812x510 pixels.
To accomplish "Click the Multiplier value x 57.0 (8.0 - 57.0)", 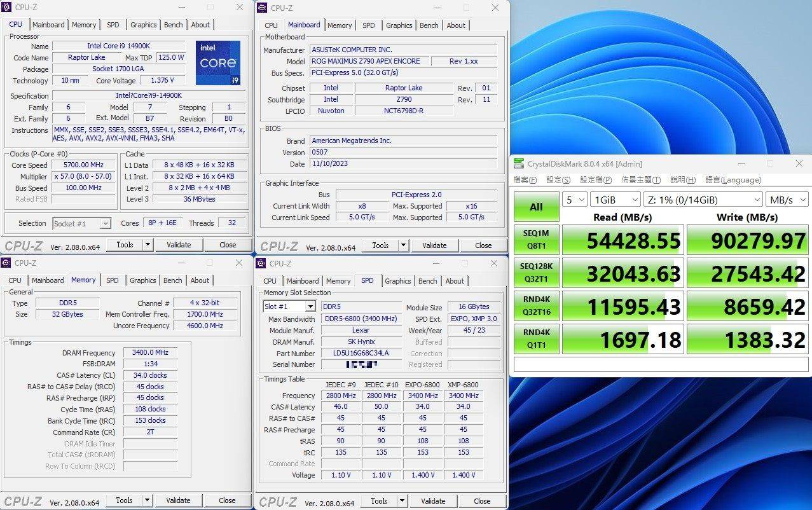I will (83, 176).
